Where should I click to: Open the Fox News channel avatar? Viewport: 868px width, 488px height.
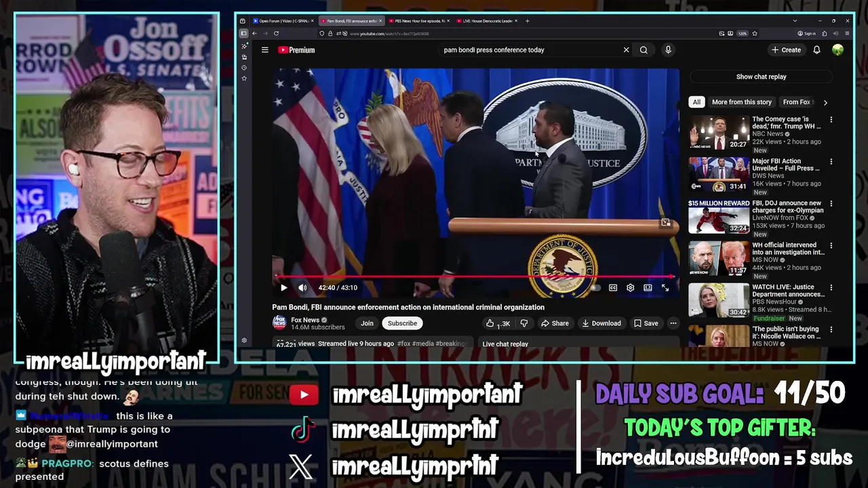pos(279,323)
